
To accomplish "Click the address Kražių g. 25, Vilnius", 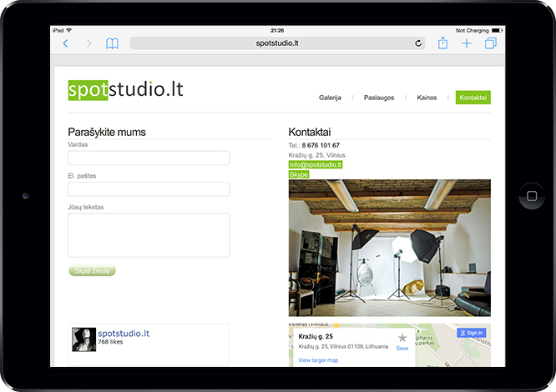I will (x=316, y=155).
